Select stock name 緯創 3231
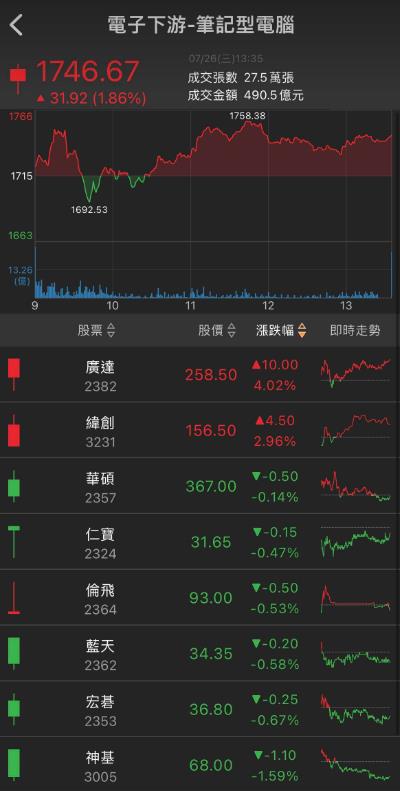The width and height of the screenshot is (400, 791). 100,432
